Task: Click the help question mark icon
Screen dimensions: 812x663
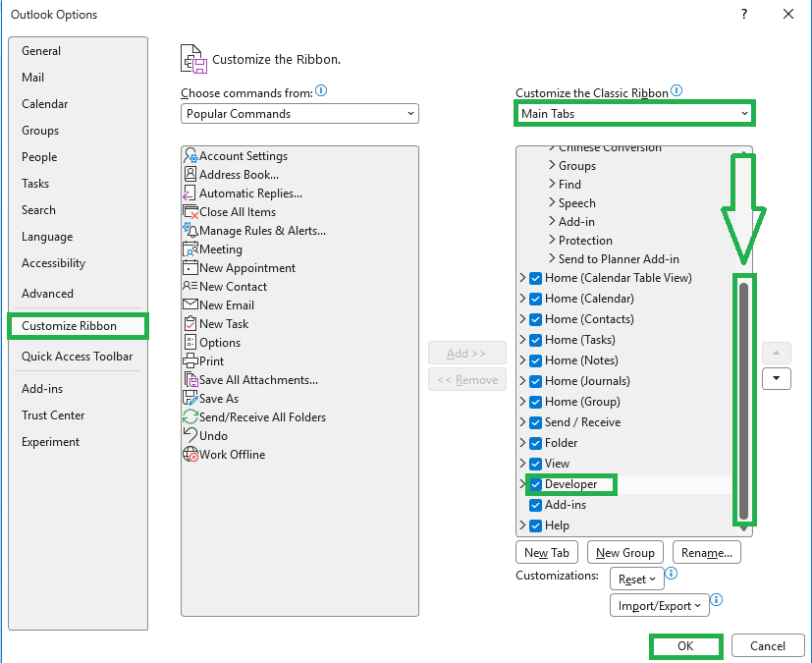Action: point(744,14)
